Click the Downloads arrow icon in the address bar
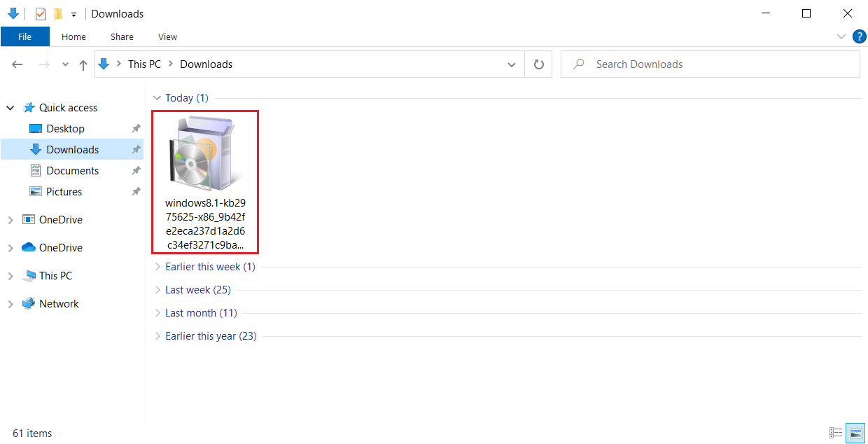This screenshot has width=868, height=444. click(x=104, y=64)
